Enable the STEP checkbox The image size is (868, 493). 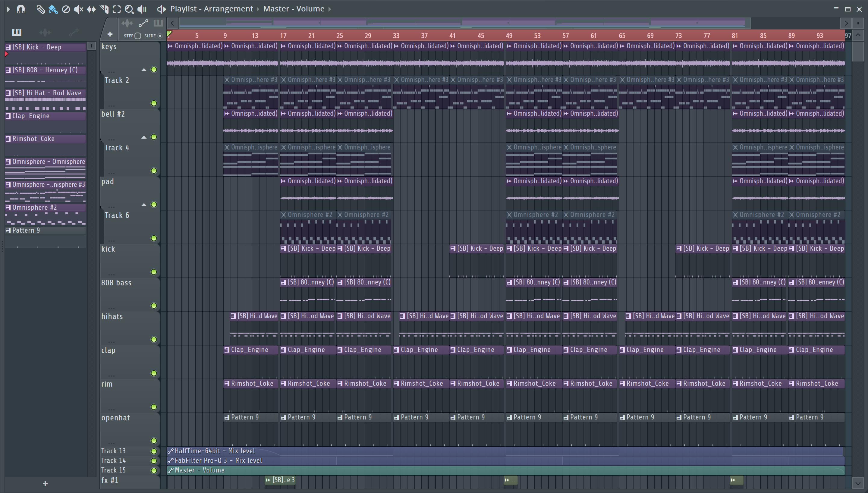(138, 36)
